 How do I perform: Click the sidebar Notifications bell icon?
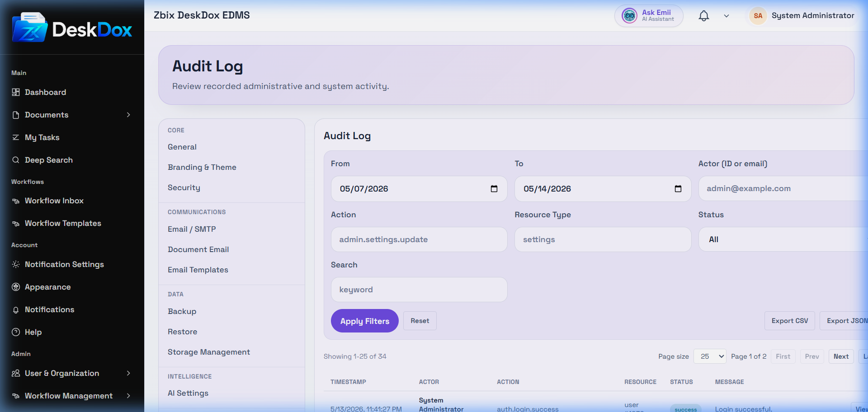click(16, 309)
